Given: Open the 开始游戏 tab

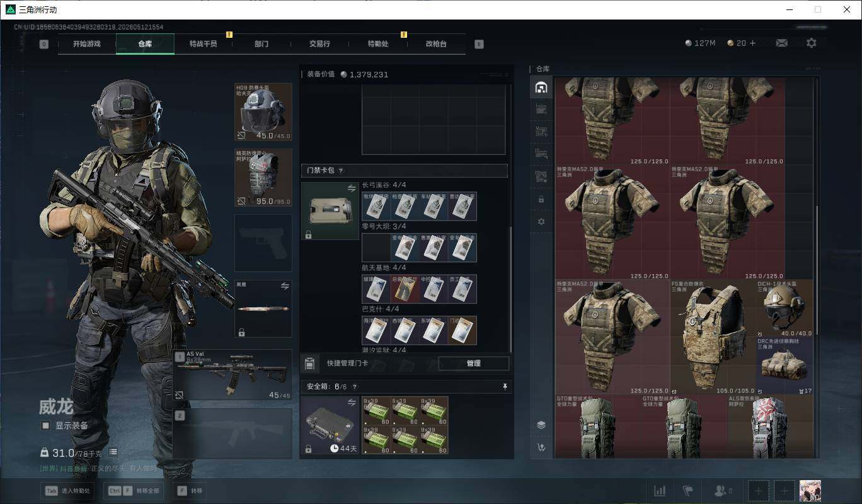Looking at the screenshot, I should 86,44.
